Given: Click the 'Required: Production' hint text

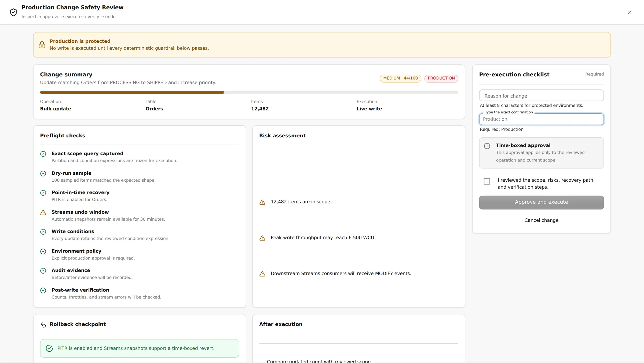Looking at the screenshot, I should [502, 129].
